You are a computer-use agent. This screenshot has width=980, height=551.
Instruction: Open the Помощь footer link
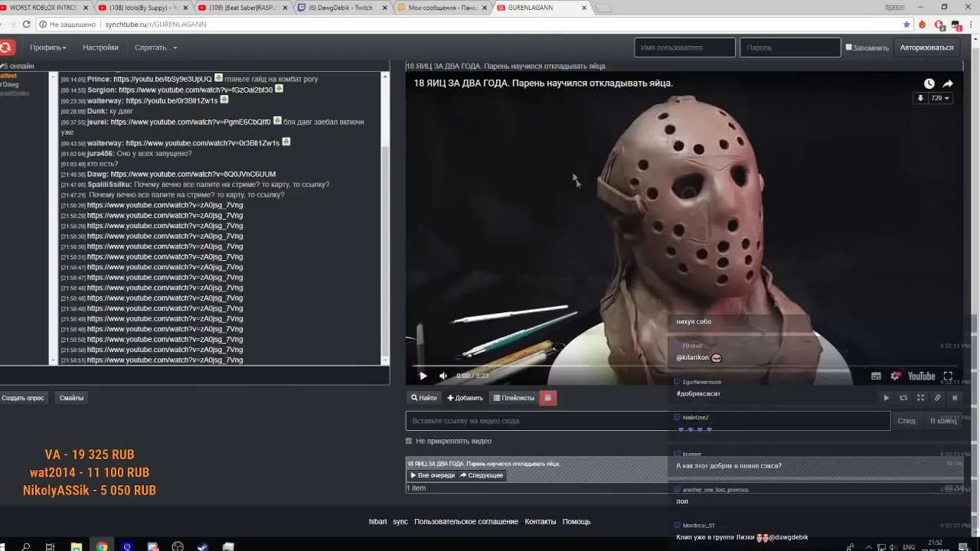point(577,522)
